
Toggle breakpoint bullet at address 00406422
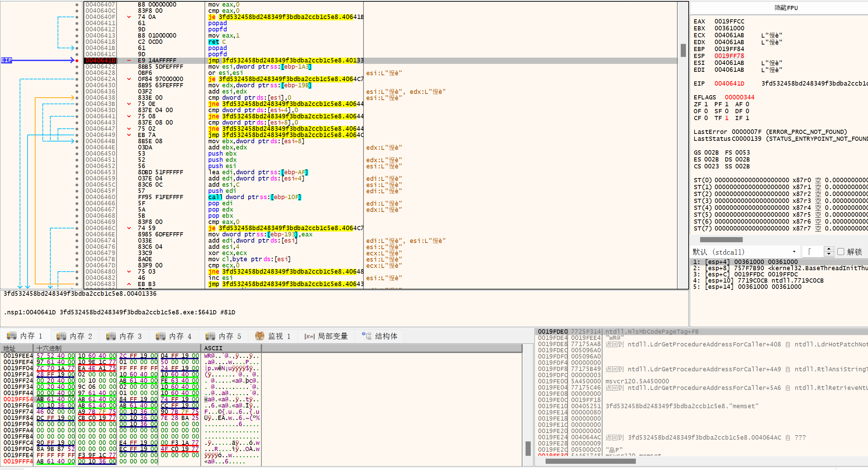pyautogui.click(x=77, y=67)
